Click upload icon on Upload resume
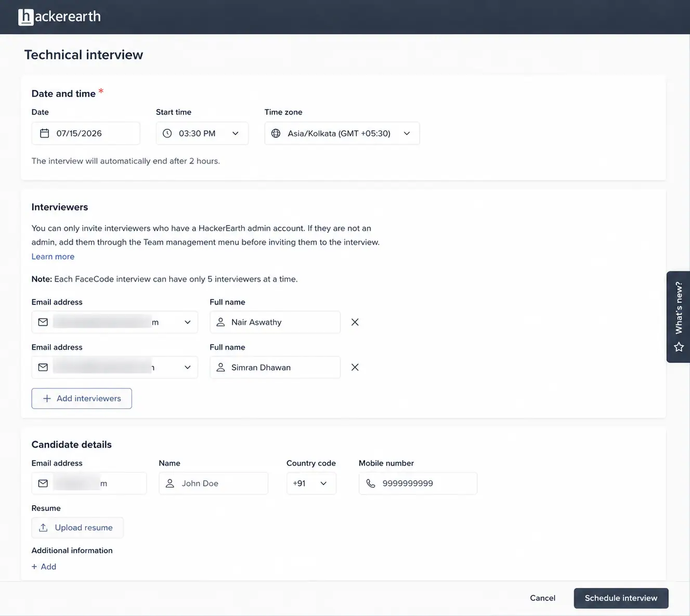Viewport: 690px width, 616px height. click(x=43, y=528)
